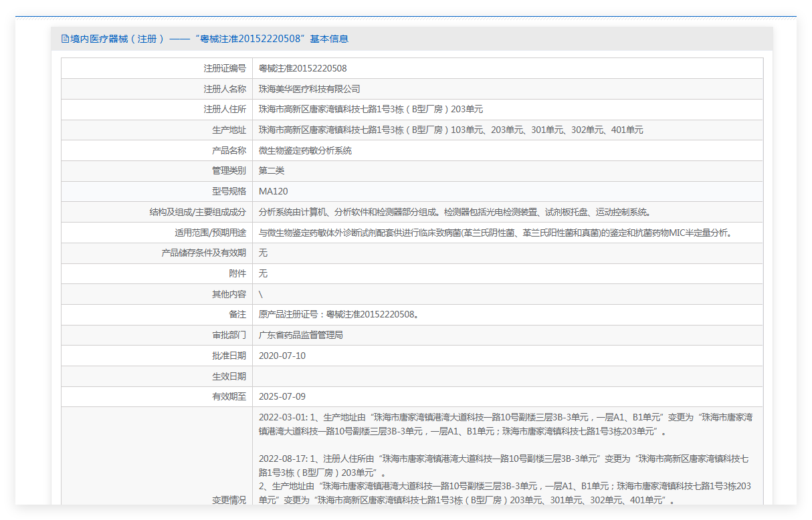812x520 pixels.
Task: Click the remark 原产品注册证号：粤械注准20152220508。
Action: pos(339,314)
